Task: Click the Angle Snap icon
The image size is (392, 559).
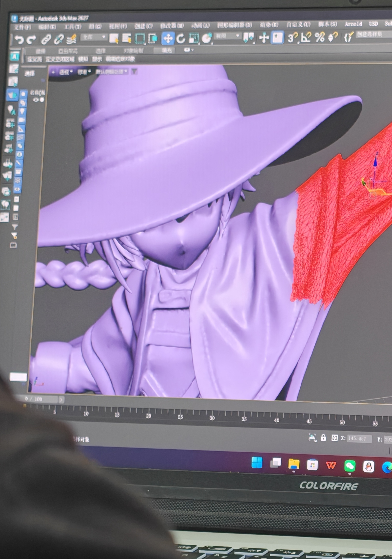Action: [x=306, y=38]
